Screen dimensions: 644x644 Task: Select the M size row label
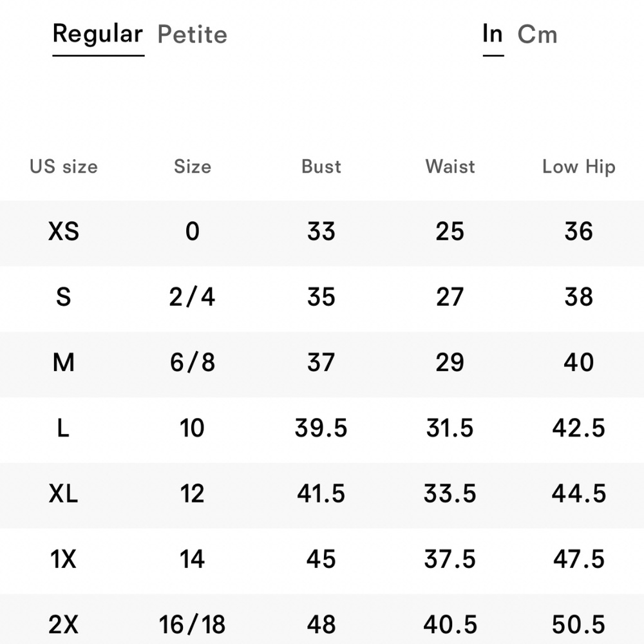(x=64, y=362)
